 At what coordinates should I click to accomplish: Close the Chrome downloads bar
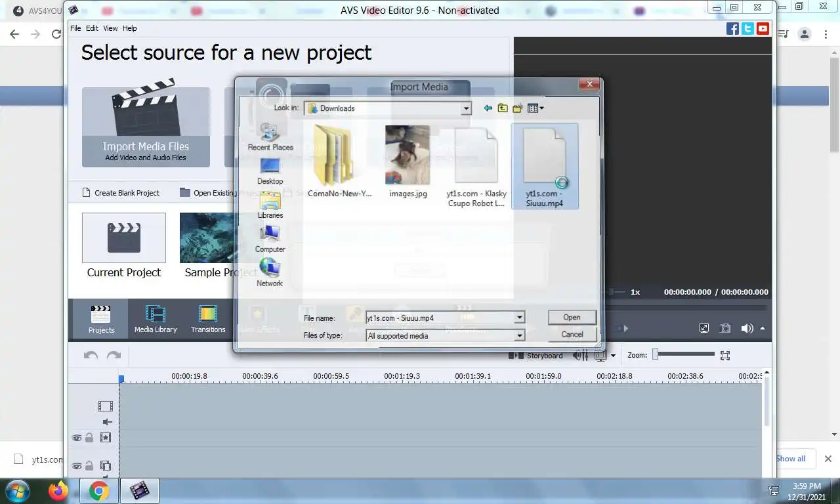point(828,459)
